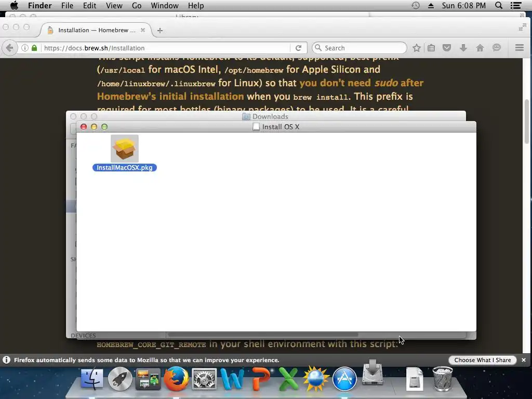Open the disk image document in the Dock
The height and width of the screenshot is (399, 532).
point(415,379)
